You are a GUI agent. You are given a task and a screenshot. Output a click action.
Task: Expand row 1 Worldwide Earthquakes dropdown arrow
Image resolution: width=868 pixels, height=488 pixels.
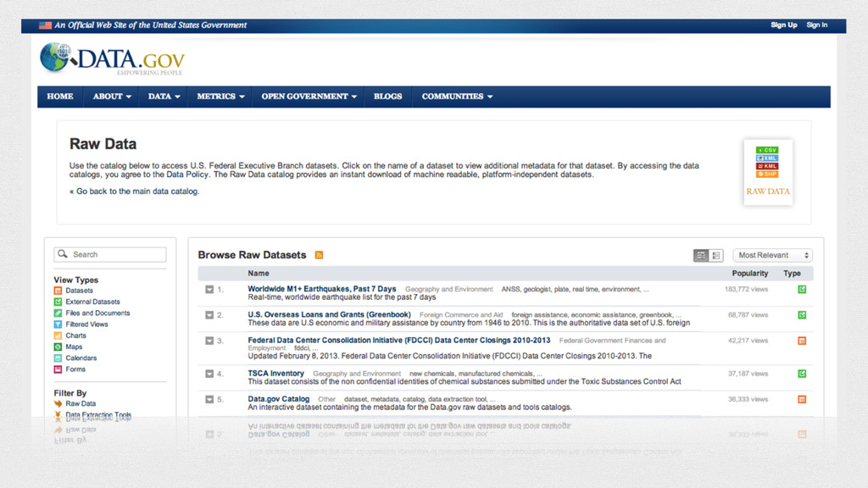click(x=209, y=290)
